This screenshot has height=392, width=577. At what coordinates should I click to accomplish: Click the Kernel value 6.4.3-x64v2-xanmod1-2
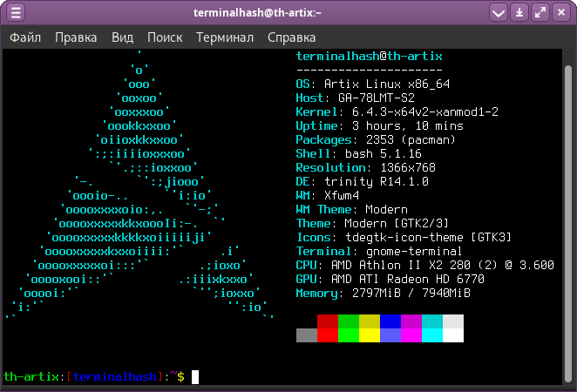(x=425, y=112)
